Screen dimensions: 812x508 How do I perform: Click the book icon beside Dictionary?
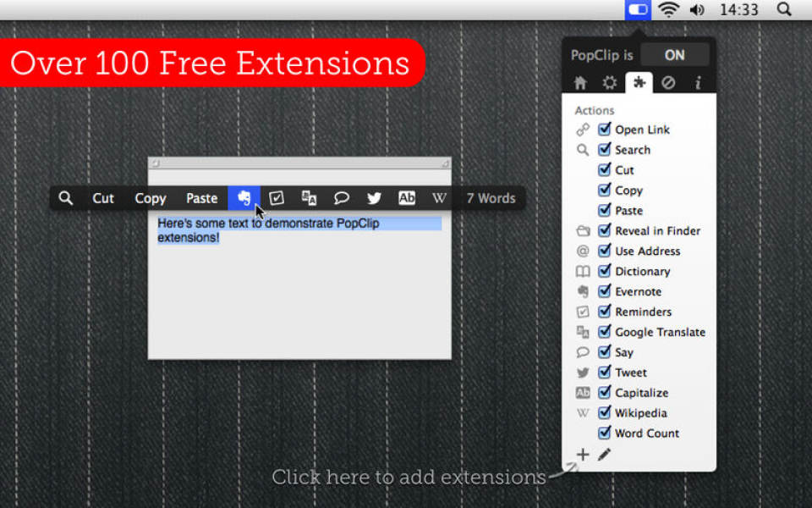583,271
